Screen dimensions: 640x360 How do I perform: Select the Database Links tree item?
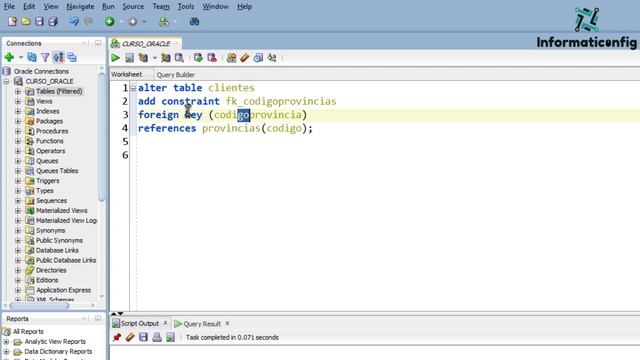[57, 250]
